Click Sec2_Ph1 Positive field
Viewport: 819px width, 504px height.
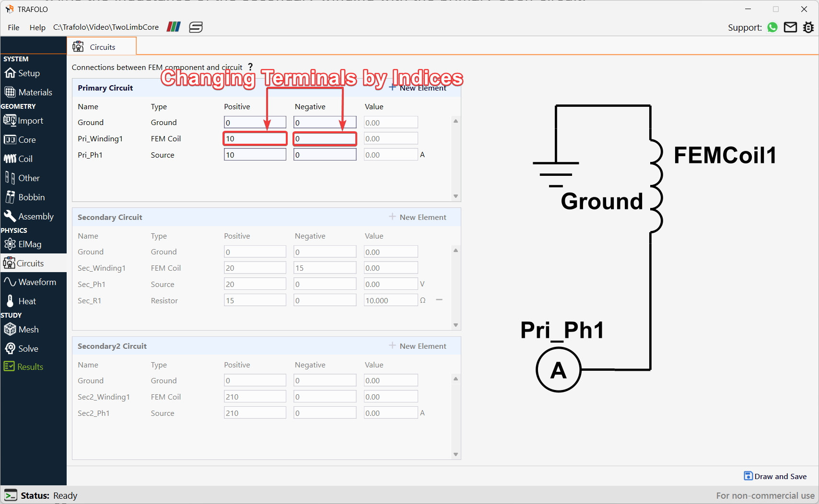(x=255, y=413)
